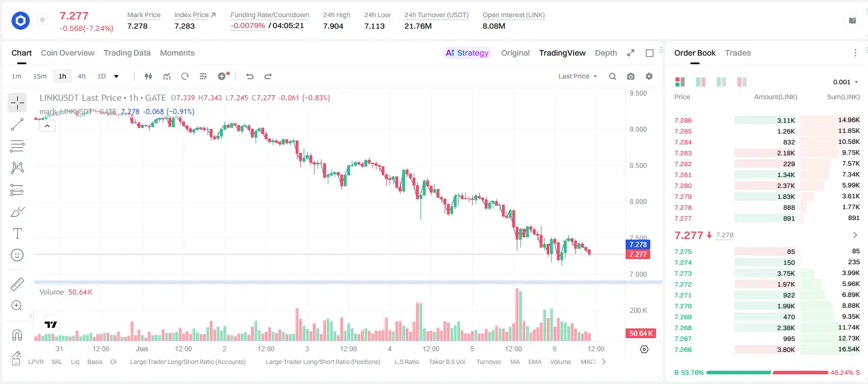The width and height of the screenshot is (868, 384).
Task: Select the 7.286 ask price row
Action: pyautogui.click(x=767, y=120)
